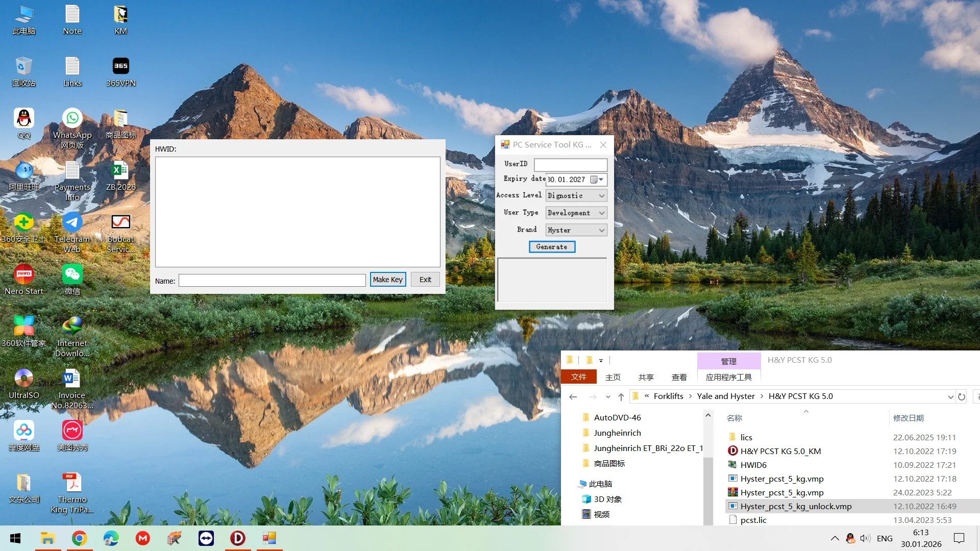Screen dimensions: 980x551
Task: Open the 文件 menu in Explorer
Action: click(x=578, y=377)
